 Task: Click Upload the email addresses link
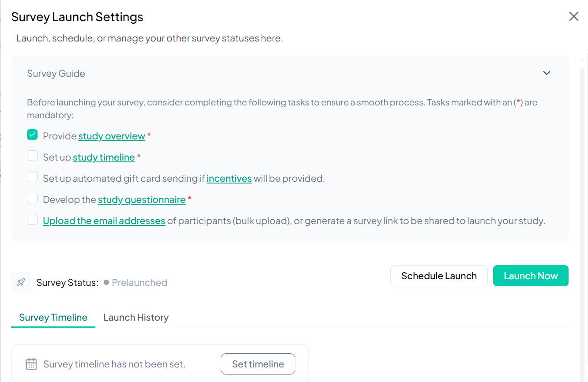[x=104, y=221]
